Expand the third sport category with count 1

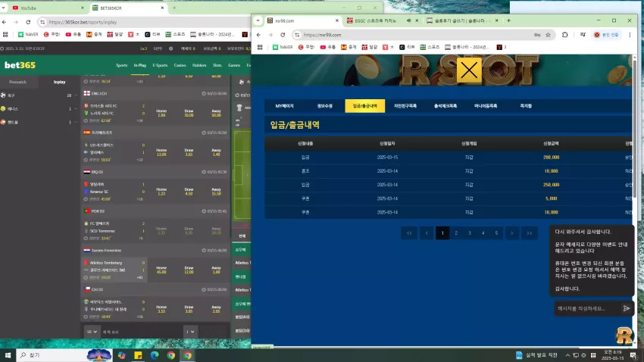[39, 122]
